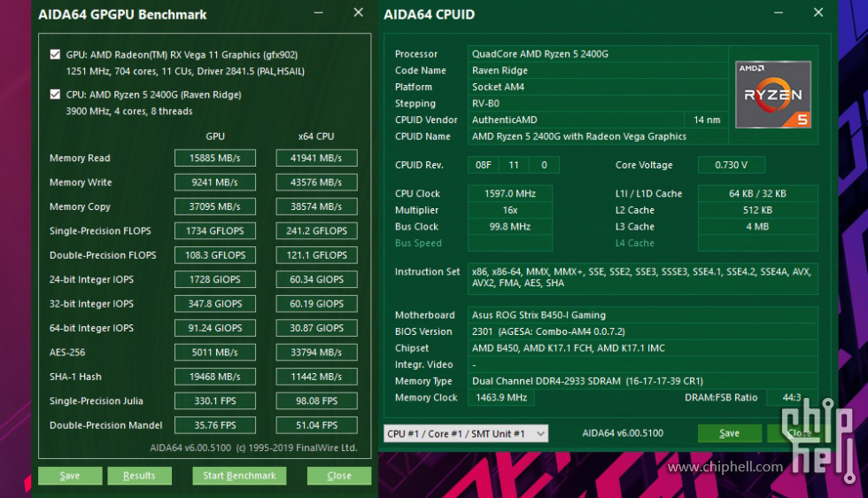Screen dimensions: 868x498
Task: Select the GPU Memory Copy value 37095 MB/s
Action: click(214, 206)
